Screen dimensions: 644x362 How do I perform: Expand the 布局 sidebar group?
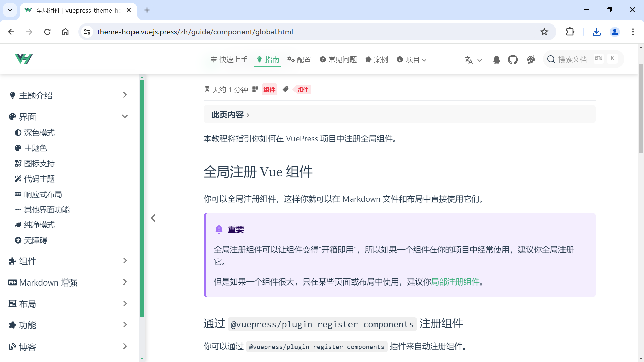point(68,304)
